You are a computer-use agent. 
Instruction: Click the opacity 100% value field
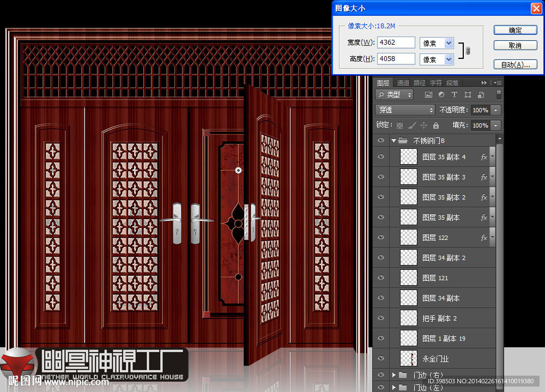click(481, 110)
